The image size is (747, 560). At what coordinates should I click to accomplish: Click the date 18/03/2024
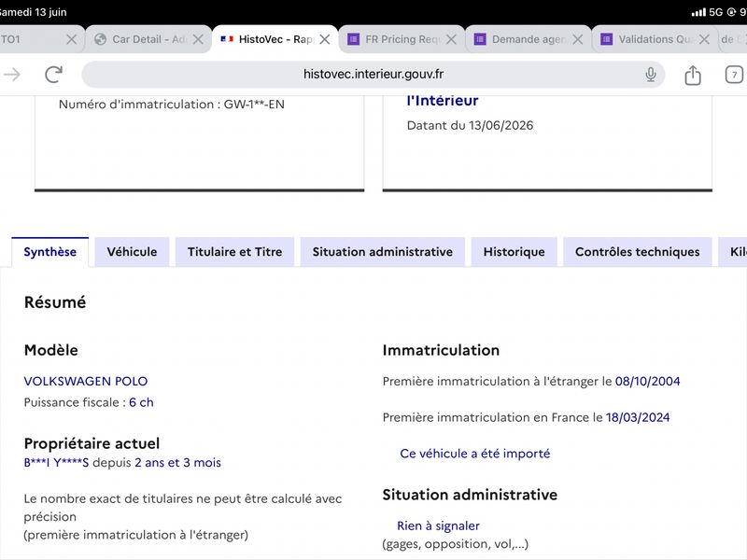(638, 417)
